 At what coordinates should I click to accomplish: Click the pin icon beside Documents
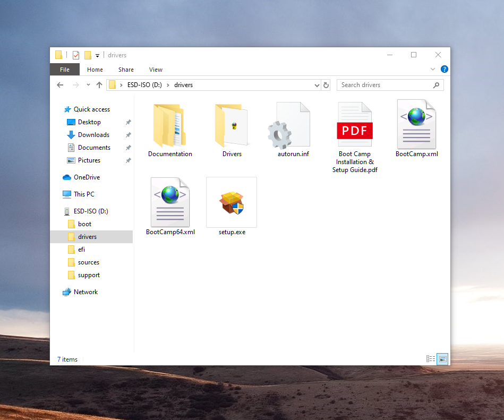click(128, 148)
